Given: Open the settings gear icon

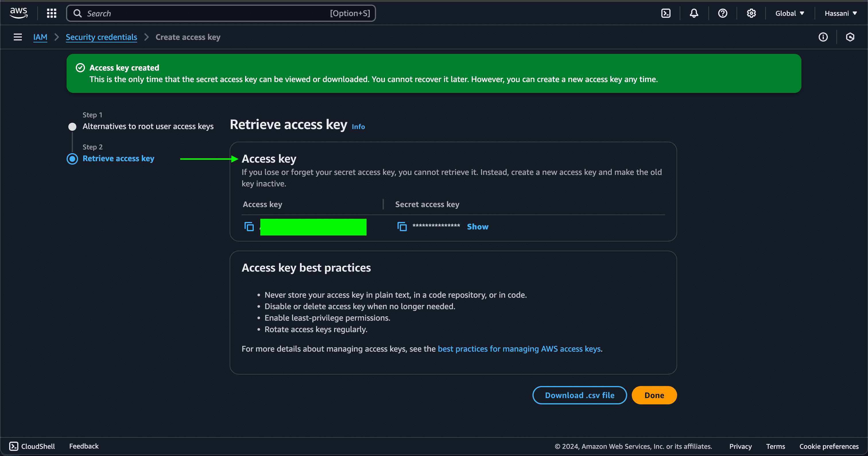Looking at the screenshot, I should pos(751,13).
